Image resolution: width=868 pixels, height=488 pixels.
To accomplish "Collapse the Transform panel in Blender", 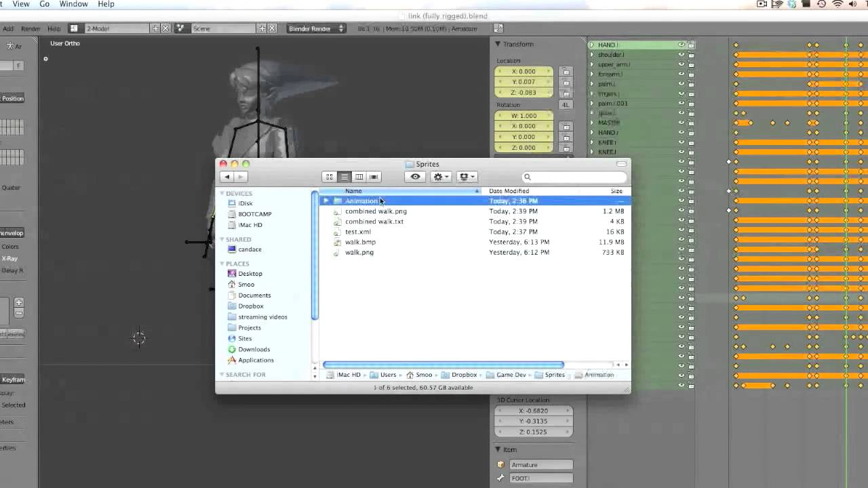I will pos(498,44).
